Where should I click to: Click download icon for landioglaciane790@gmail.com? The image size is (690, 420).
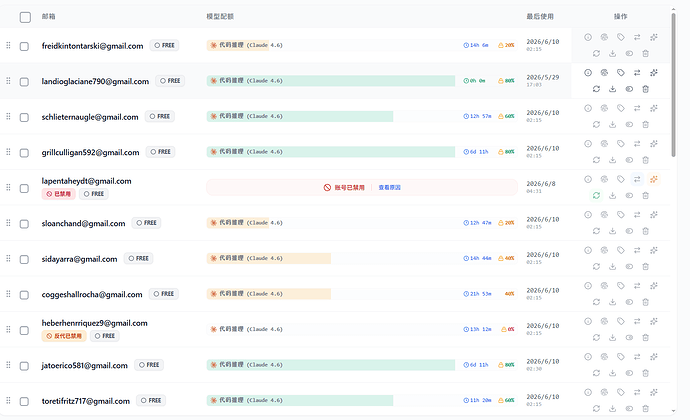pos(613,89)
